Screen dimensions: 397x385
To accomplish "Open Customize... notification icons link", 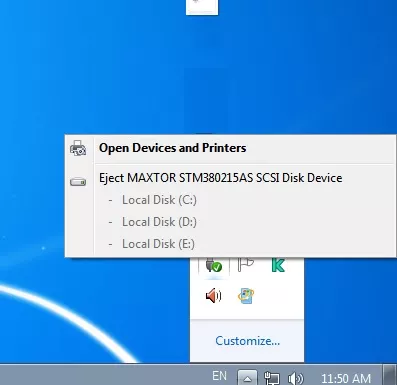I will pyautogui.click(x=247, y=341).
